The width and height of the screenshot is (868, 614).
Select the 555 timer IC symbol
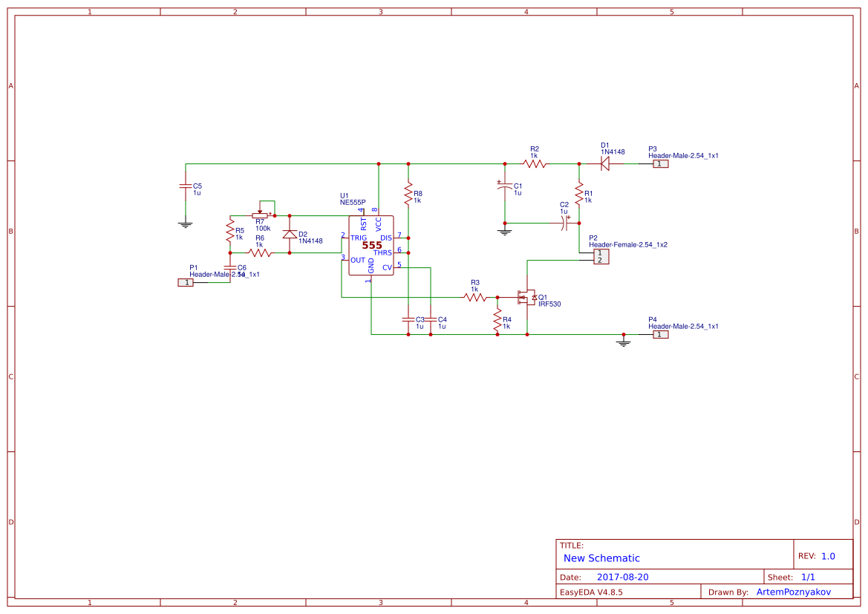(371, 245)
